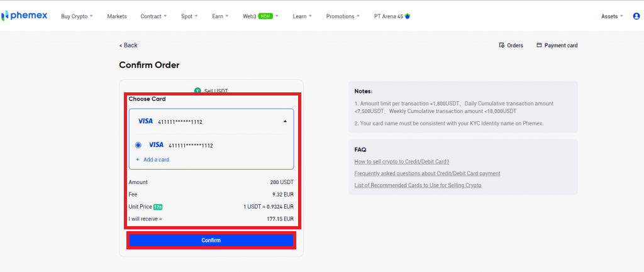Click the Orders icon
This screenshot has width=644, height=272.
pos(501,45)
